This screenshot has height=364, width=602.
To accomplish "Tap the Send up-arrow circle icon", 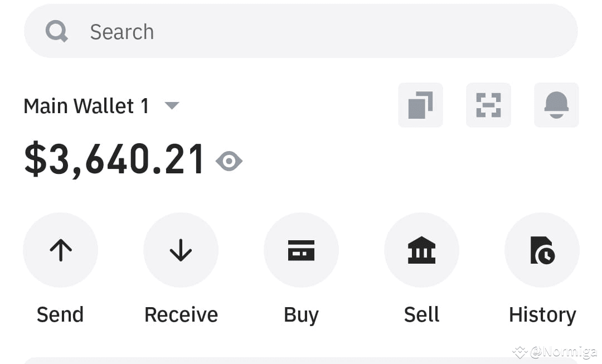I will click(61, 250).
